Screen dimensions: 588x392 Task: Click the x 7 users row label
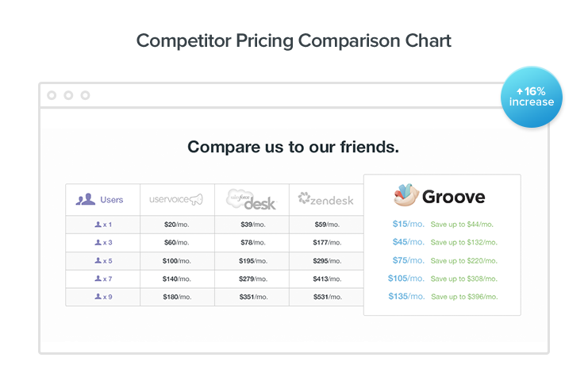(x=103, y=279)
